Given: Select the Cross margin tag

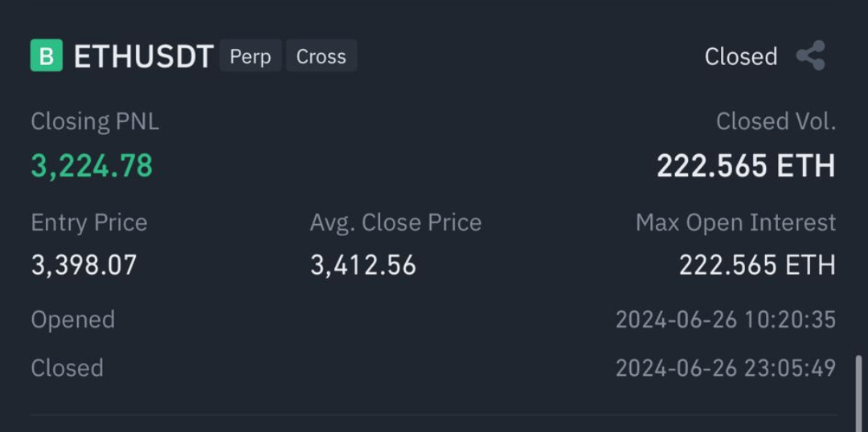Looking at the screenshot, I should (x=321, y=56).
